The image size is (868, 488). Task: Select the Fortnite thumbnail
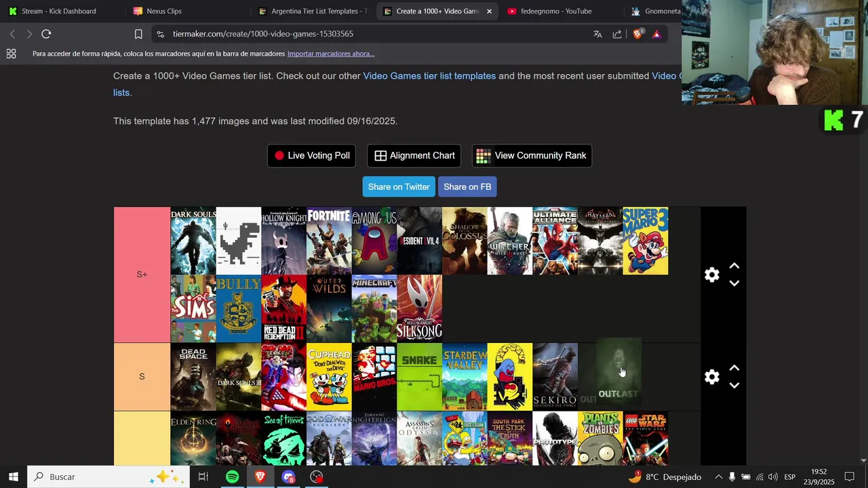point(329,241)
